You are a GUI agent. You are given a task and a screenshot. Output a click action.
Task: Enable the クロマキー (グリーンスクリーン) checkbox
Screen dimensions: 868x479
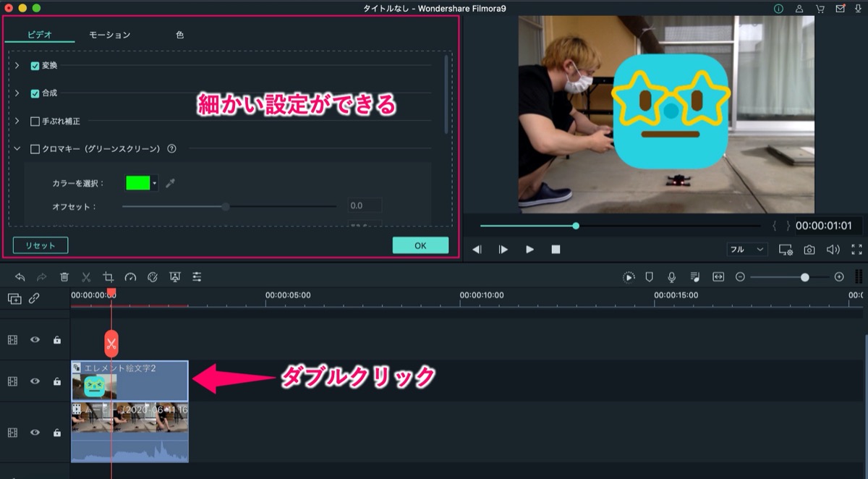click(x=35, y=149)
